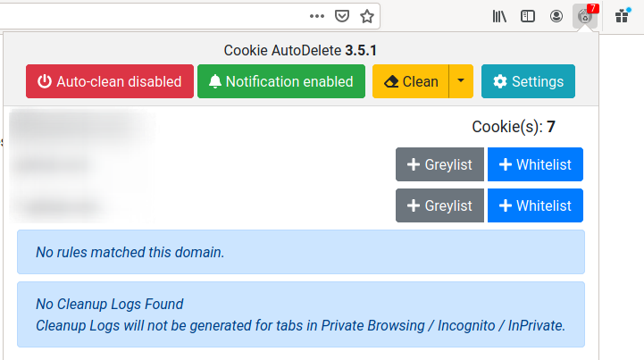Screen dimensions: 644x360
Task: Open the Firefox Library icon
Action: point(500,15)
